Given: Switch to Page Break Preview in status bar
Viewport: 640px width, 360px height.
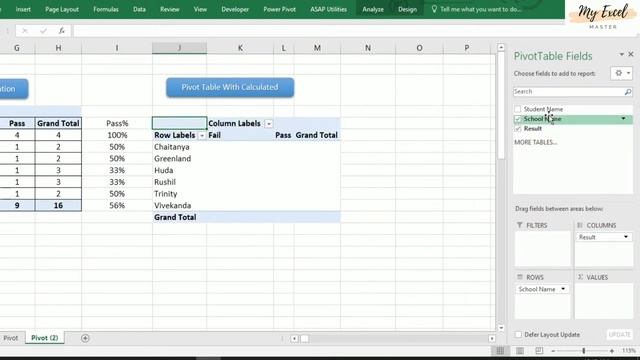Looking at the screenshot, I should click(539, 351).
